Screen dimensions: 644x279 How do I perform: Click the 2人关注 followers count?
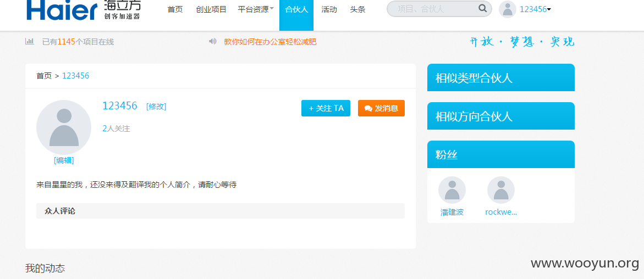tap(116, 129)
